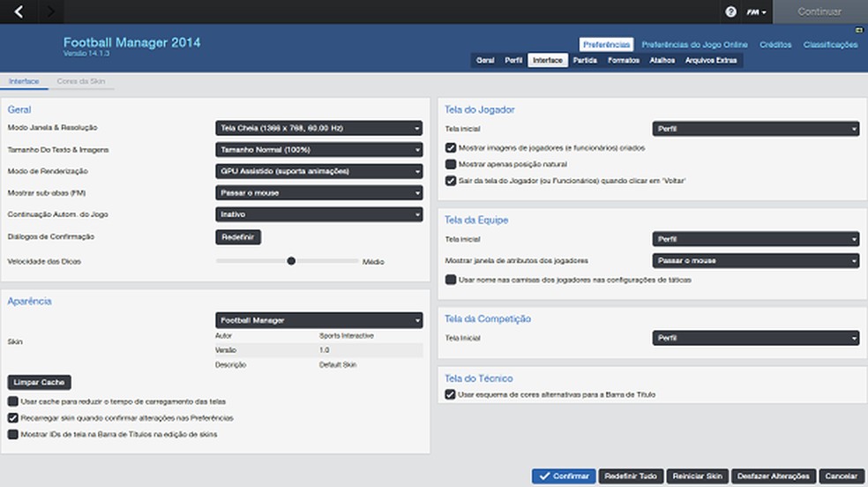The image size is (868, 487).
Task: Open Tela da Competição Tela inicial dropdown
Action: click(x=756, y=338)
